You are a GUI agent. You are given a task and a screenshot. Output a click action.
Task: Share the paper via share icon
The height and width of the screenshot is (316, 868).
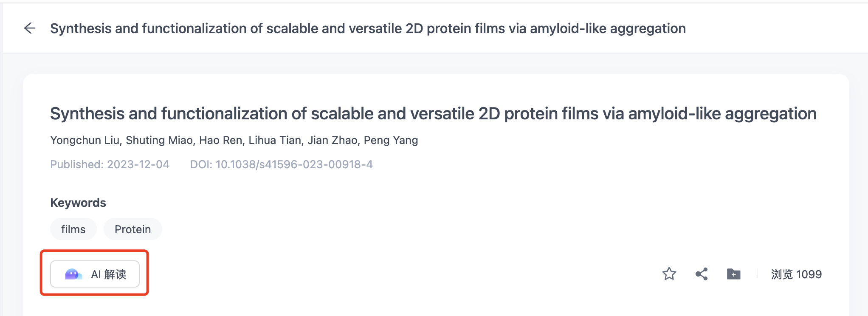pos(702,274)
